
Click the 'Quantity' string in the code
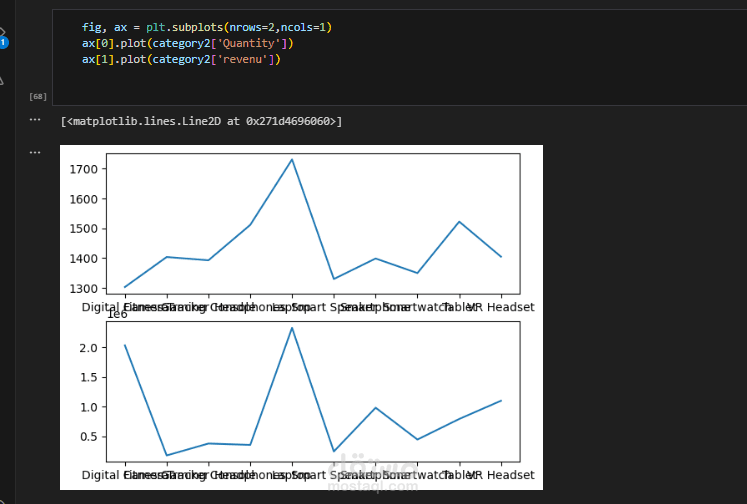click(257, 44)
